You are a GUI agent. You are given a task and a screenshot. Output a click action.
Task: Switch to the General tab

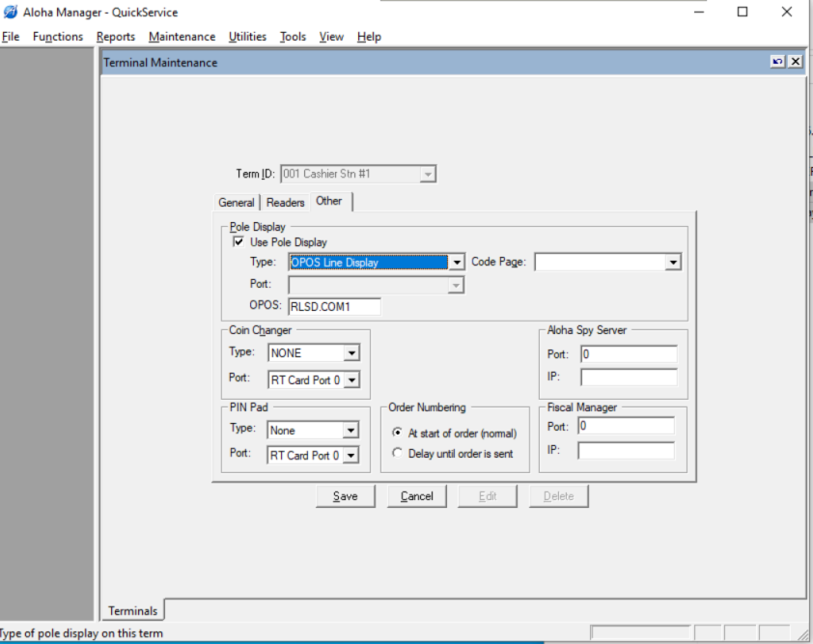[237, 202]
